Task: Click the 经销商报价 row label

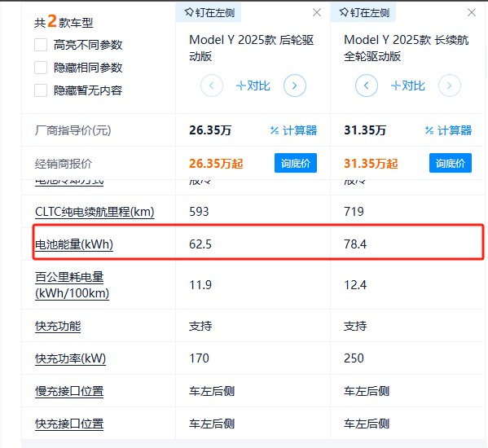Action: tap(64, 164)
